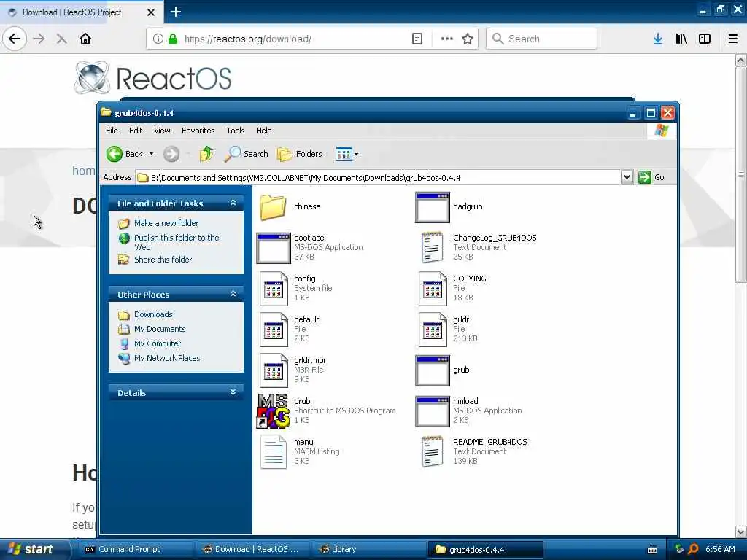Select the bootlace MS-DOS application icon
This screenshot has height=560, width=747.
click(x=273, y=248)
